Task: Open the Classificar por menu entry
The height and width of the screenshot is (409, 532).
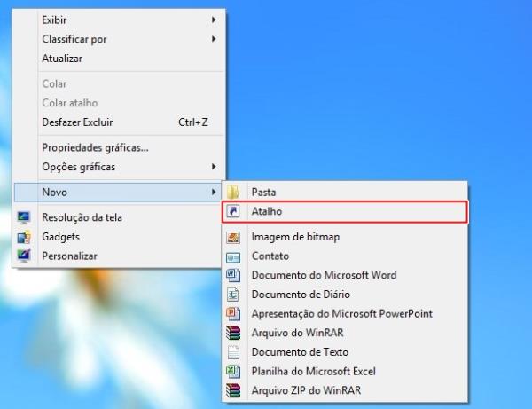Action: pyautogui.click(x=119, y=39)
